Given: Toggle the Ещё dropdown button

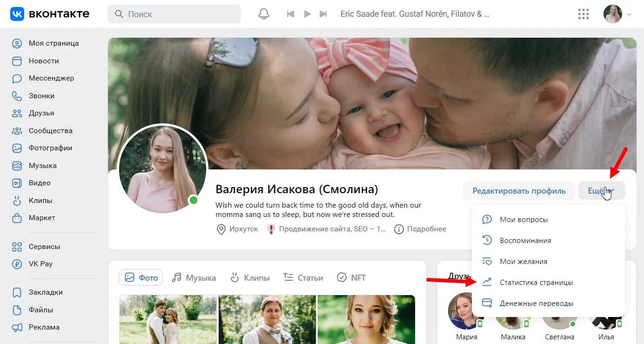Looking at the screenshot, I should point(602,191).
